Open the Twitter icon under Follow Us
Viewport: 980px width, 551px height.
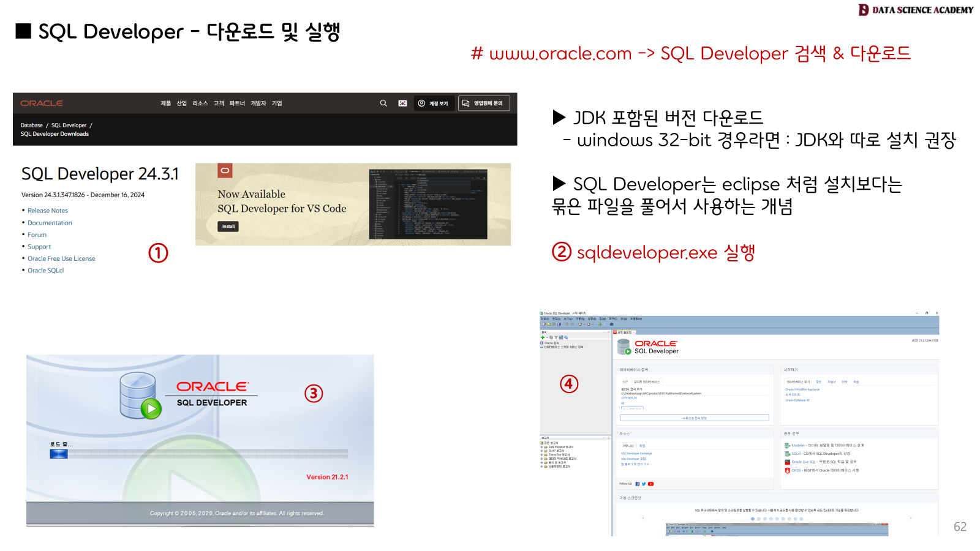644,484
